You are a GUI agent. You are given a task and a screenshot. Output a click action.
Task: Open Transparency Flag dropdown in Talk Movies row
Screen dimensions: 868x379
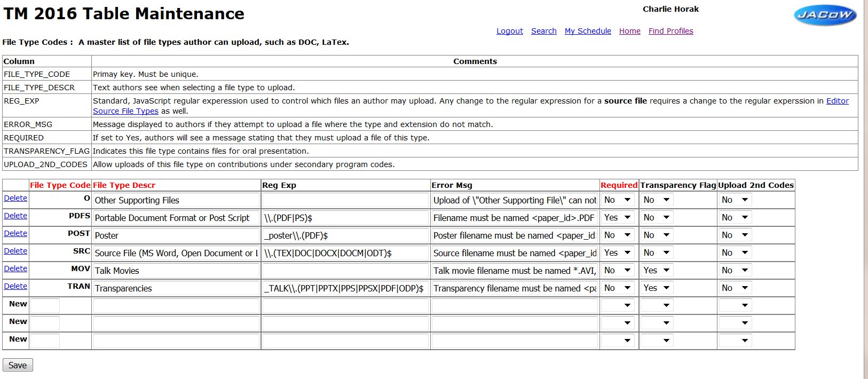pyautogui.click(x=657, y=271)
